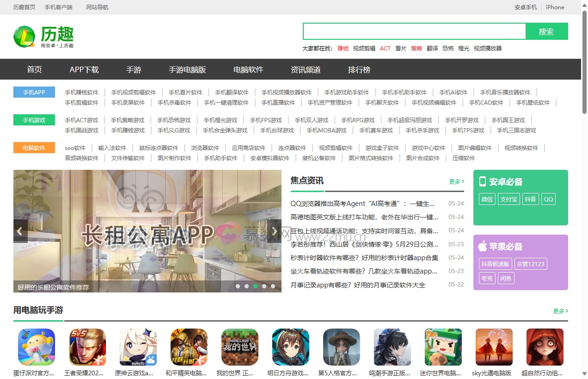This screenshot has width=588, height=379.
Task: Open the 我的世界 Minecraft icon
Action: coord(240,347)
